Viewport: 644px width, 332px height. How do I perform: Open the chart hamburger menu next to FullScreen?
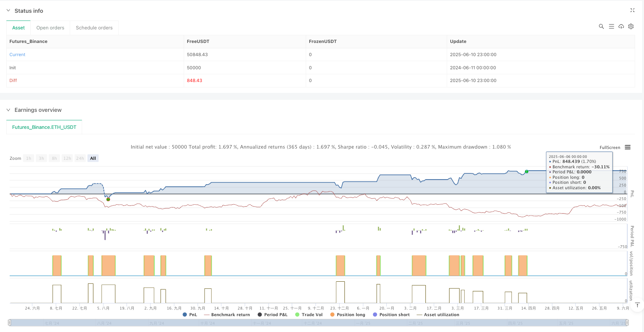coord(628,147)
